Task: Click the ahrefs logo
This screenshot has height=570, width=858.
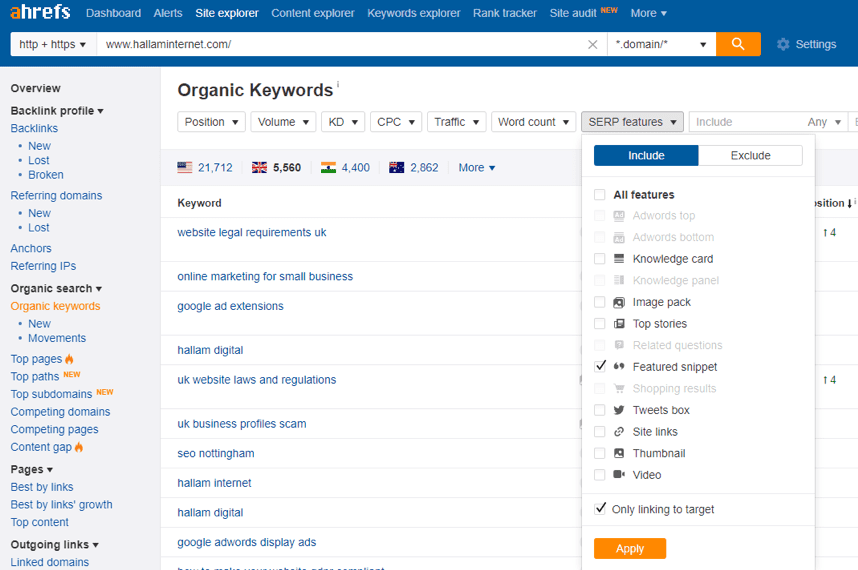Action: coord(40,11)
